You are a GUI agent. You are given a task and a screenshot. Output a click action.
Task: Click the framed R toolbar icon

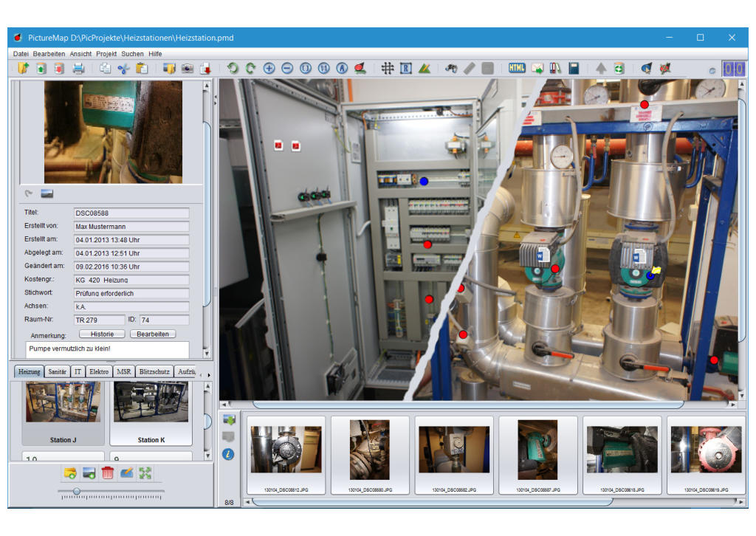(x=406, y=69)
